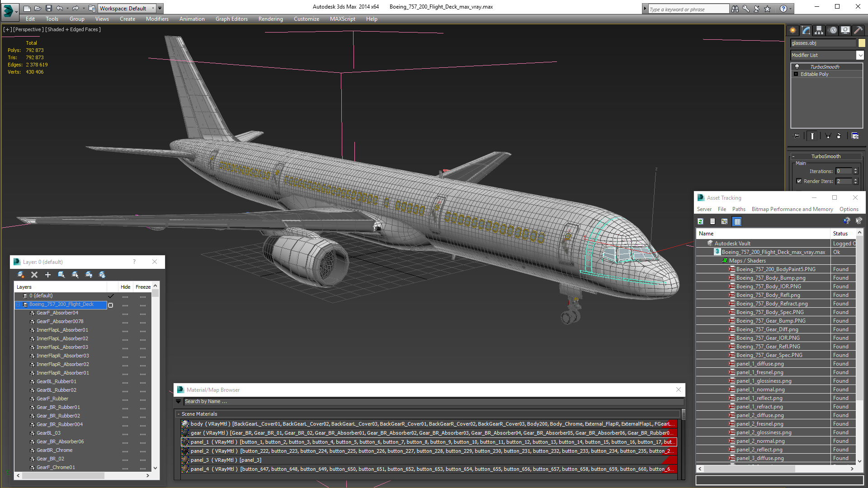Open the Utilities hammer panel tab
868x488 pixels.
(858, 30)
